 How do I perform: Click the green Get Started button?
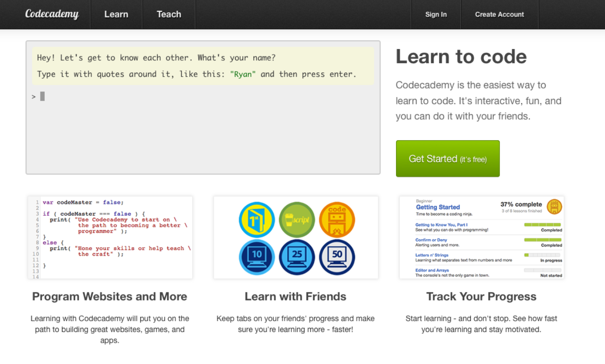[x=448, y=159]
